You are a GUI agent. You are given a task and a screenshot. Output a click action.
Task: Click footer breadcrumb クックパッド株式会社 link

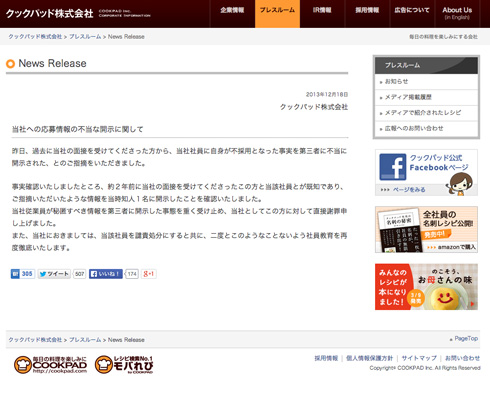point(35,340)
